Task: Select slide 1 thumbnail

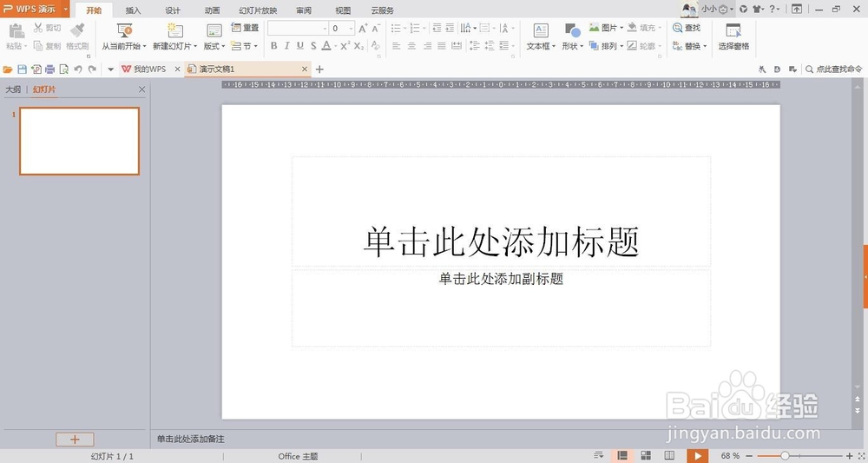Action: click(79, 142)
